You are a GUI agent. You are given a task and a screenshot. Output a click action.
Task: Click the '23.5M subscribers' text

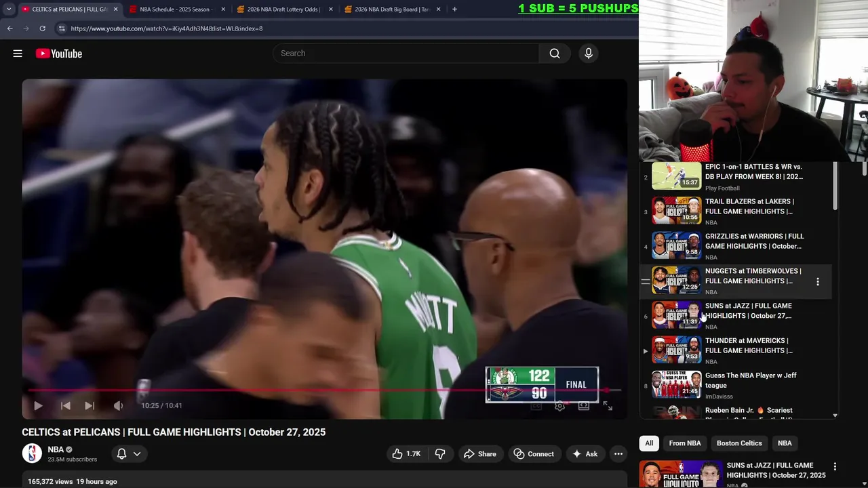(x=73, y=460)
